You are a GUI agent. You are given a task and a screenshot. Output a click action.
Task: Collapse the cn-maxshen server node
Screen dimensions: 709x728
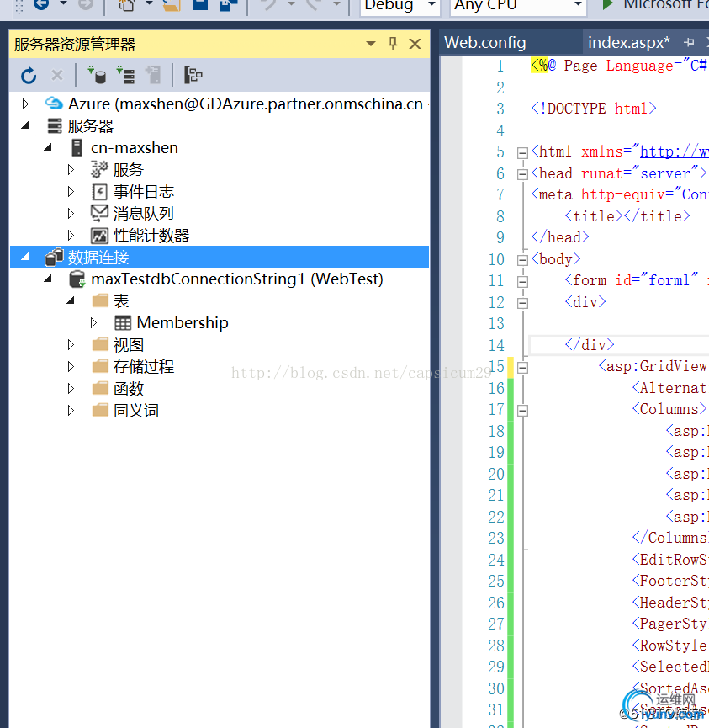pyautogui.click(x=48, y=147)
